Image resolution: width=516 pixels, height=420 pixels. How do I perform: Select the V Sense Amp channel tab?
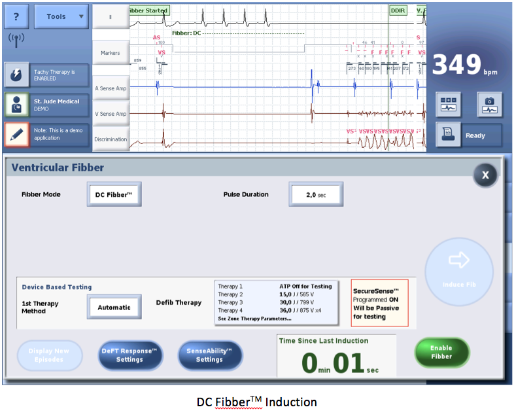click(x=110, y=113)
